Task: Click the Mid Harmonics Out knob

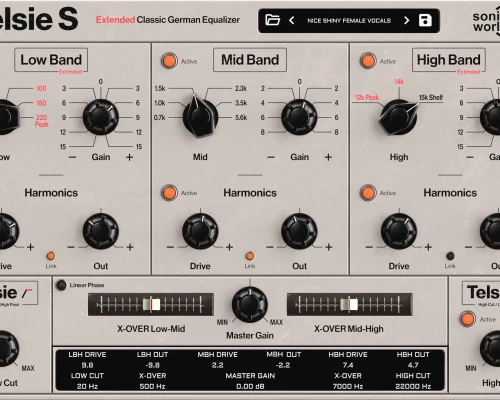Action: pos(299,231)
